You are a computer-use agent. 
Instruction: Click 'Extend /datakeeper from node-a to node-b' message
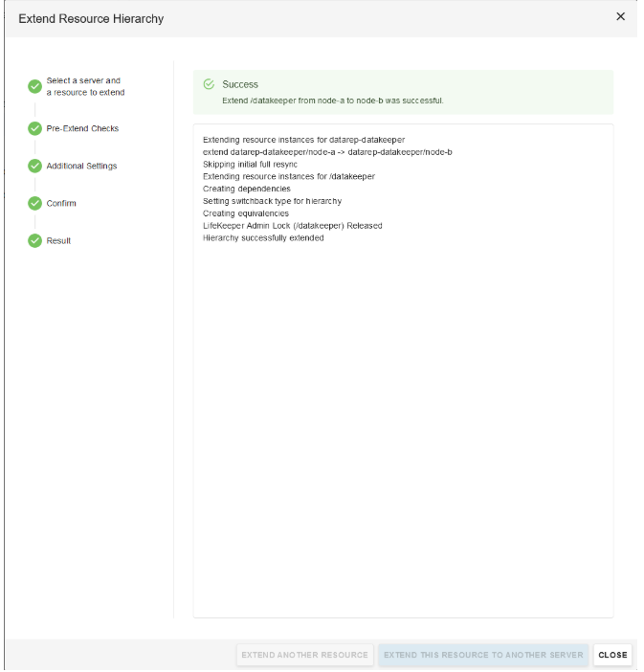click(332, 101)
